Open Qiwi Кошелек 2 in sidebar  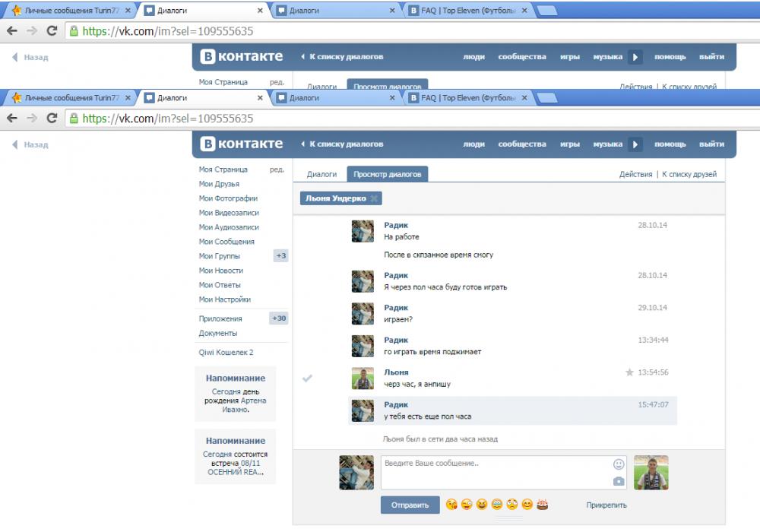(226, 352)
